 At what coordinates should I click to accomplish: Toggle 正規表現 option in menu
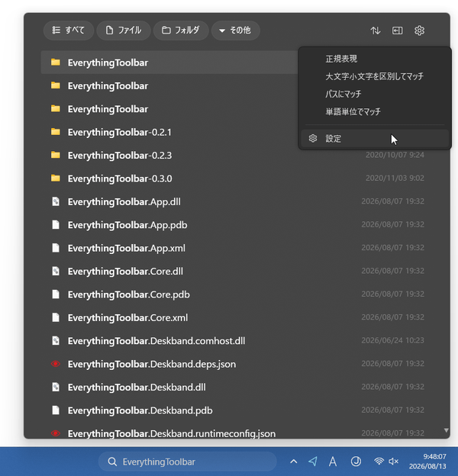click(375, 59)
